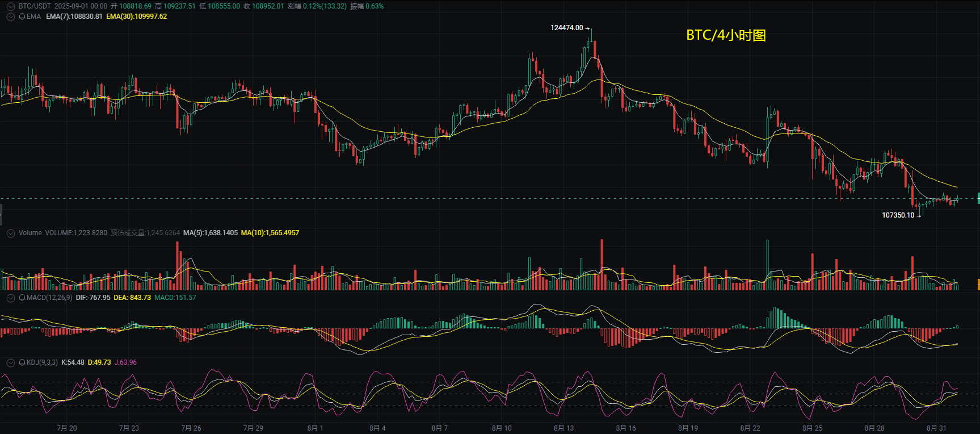980x434 pixels.
Task: Click the 8月 22 date axis label
Action: 750,428
